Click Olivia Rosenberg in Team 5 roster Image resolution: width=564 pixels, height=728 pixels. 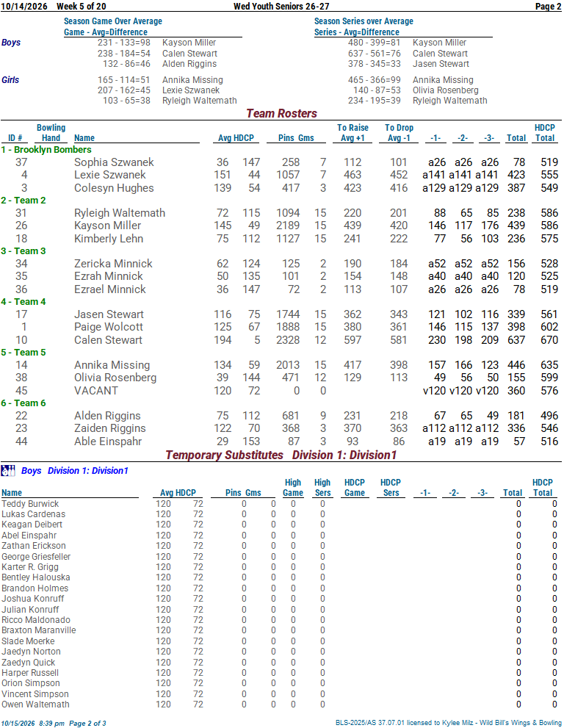[x=115, y=378]
